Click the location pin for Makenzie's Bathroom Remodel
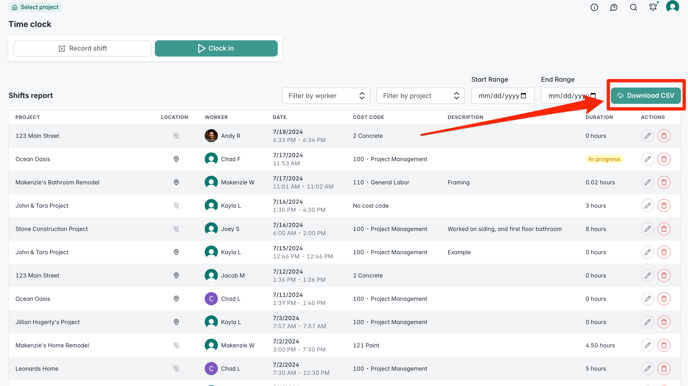 pos(176,182)
